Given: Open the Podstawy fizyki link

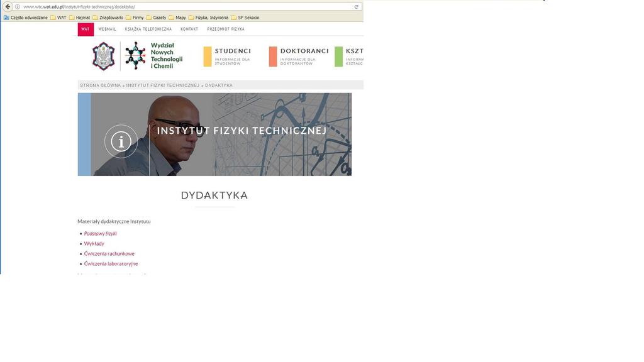Looking at the screenshot, I should click(x=100, y=234).
